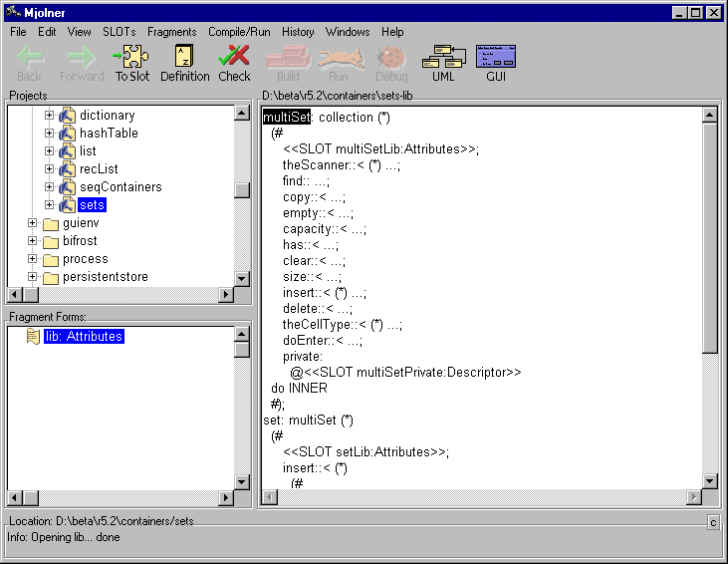This screenshot has height=564, width=728.
Task: Open the UML diagram view
Action: 443,63
